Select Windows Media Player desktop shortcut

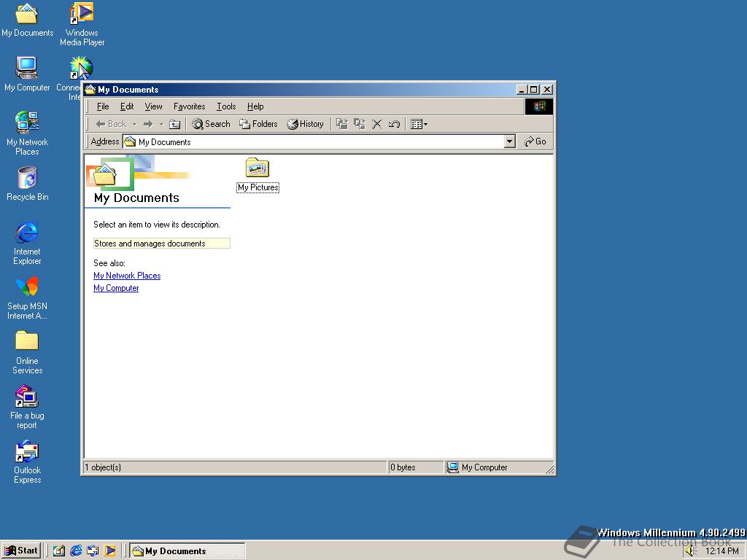coord(82,24)
